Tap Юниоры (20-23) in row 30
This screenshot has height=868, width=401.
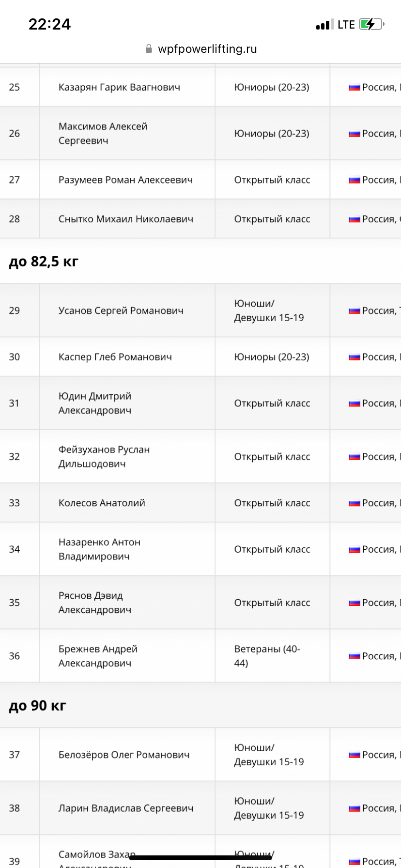tap(272, 357)
